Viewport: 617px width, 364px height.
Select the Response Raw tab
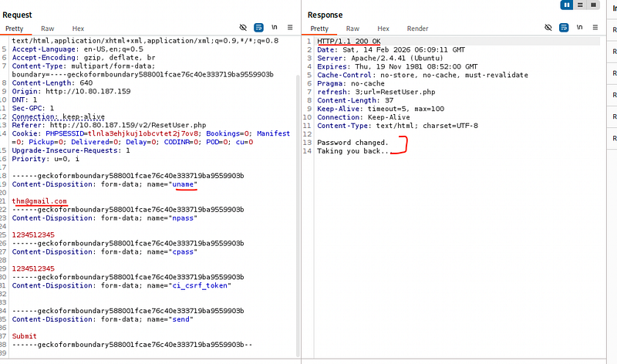tap(352, 29)
